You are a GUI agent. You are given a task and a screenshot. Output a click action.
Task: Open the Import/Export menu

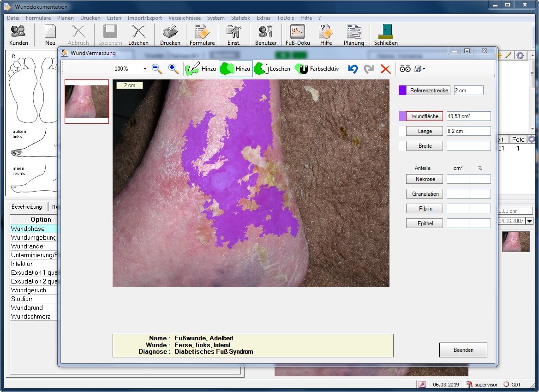tap(144, 18)
